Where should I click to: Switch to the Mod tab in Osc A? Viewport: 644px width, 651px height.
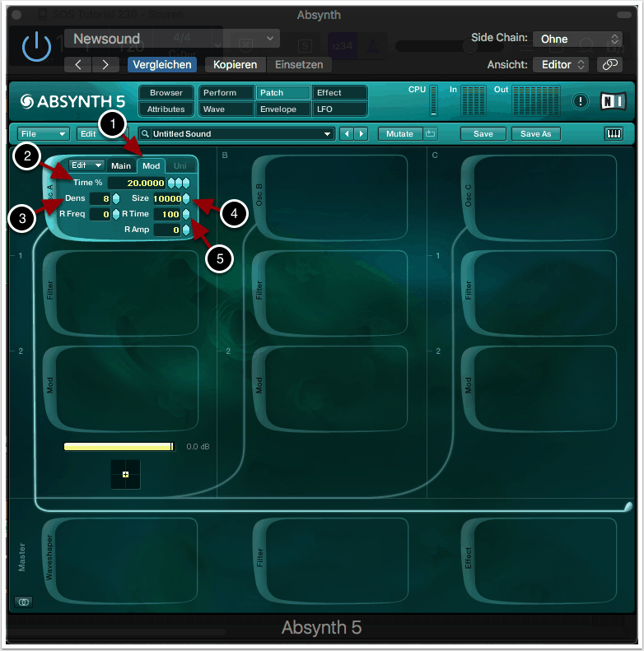pos(152,165)
